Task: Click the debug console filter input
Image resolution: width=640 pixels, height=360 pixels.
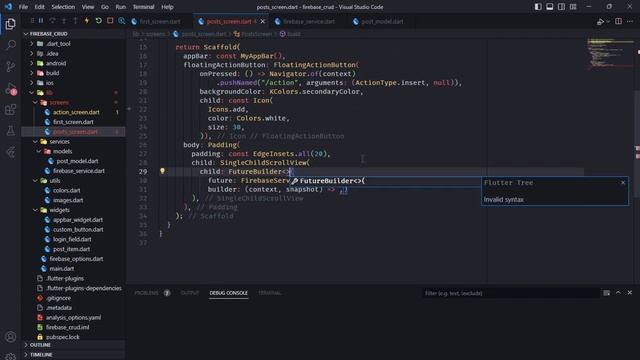Action: [x=510, y=293]
